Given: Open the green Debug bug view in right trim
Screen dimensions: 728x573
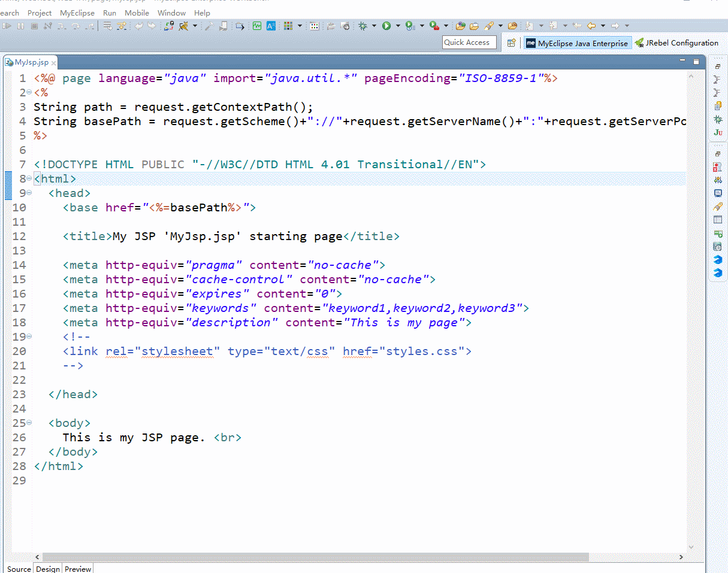Looking at the screenshot, I should click(x=718, y=119).
